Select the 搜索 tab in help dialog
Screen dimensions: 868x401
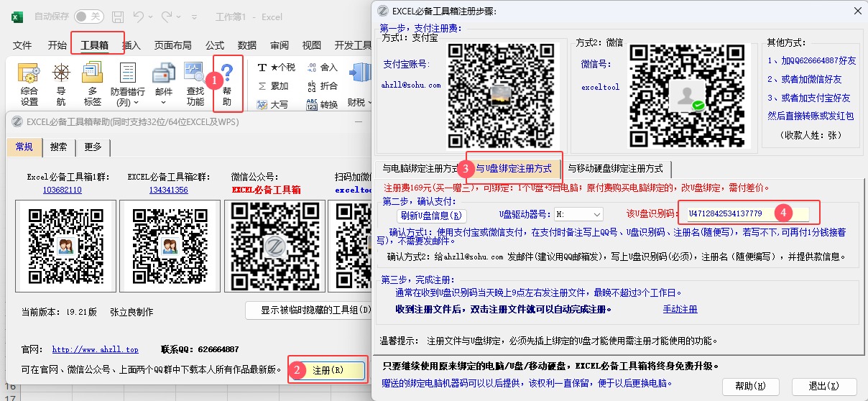point(59,147)
